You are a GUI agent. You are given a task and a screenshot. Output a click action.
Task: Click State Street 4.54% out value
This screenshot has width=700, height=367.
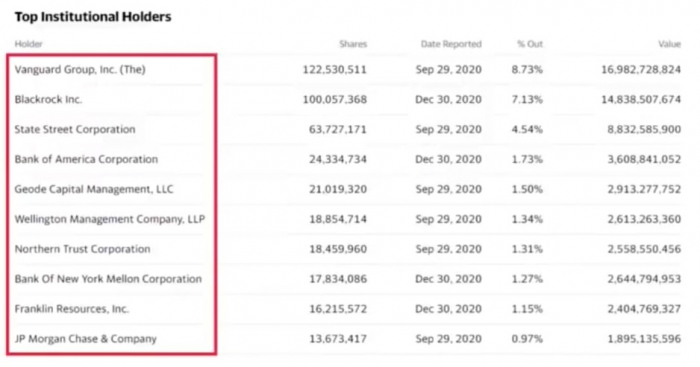click(527, 129)
